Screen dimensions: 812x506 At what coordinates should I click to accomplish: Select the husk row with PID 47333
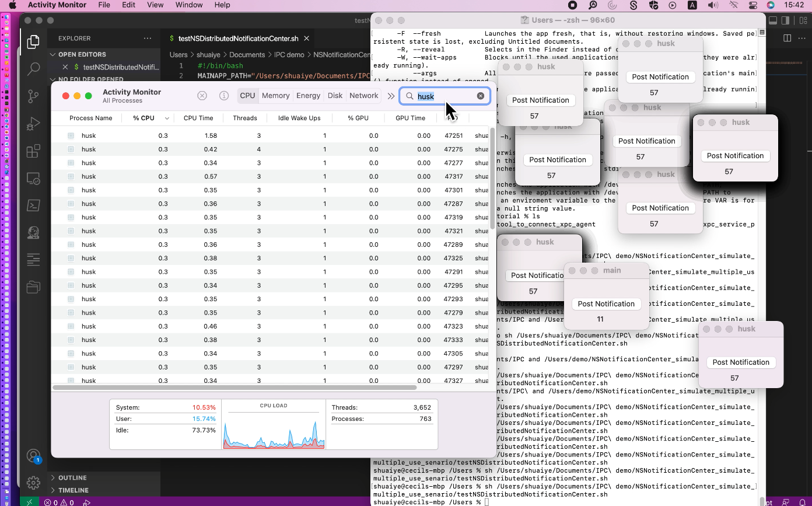[271, 340]
